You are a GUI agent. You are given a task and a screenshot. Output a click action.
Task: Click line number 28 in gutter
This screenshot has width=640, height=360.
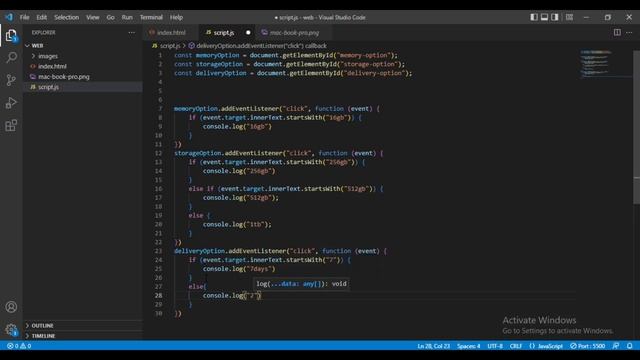(158, 296)
